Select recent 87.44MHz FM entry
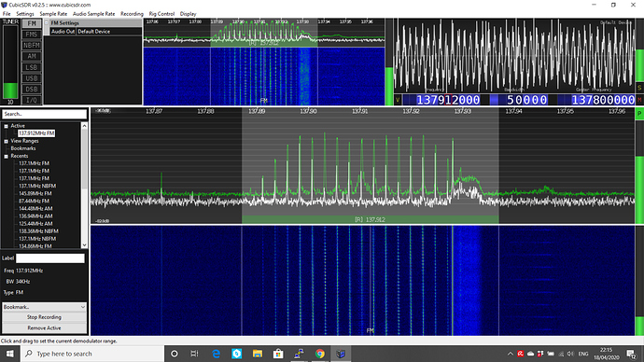Screen dimensions: 644x362 [x=34, y=202]
